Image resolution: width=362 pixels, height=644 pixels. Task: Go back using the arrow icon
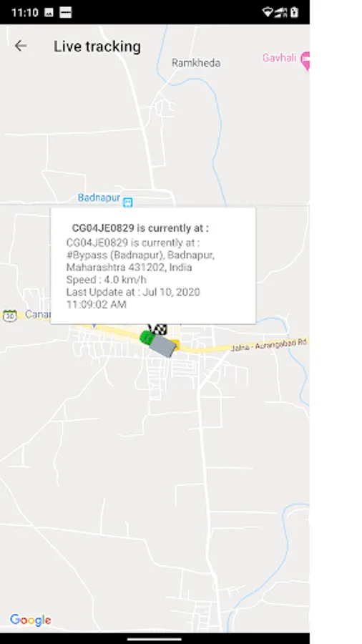pyautogui.click(x=21, y=46)
